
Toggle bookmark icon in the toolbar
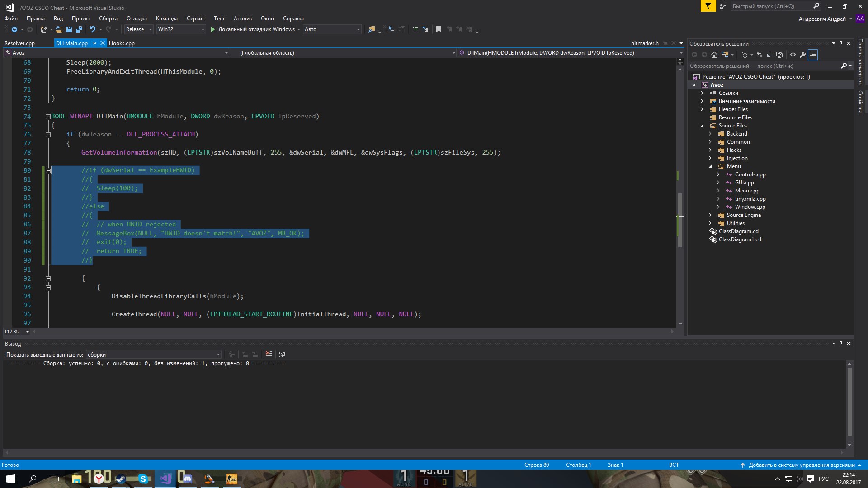[439, 29]
